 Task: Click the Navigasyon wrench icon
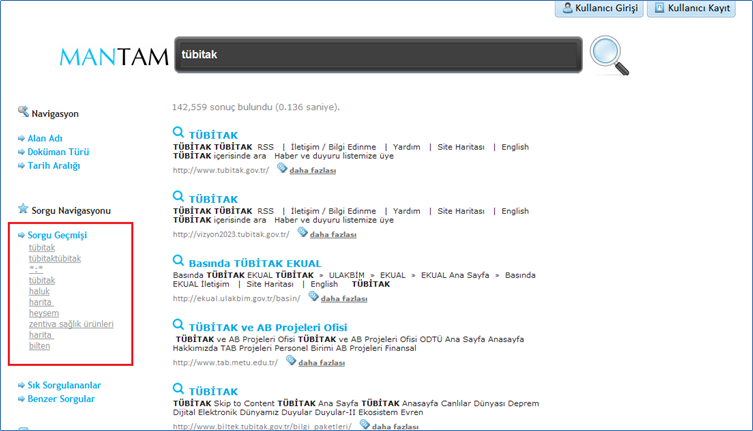click(x=23, y=112)
